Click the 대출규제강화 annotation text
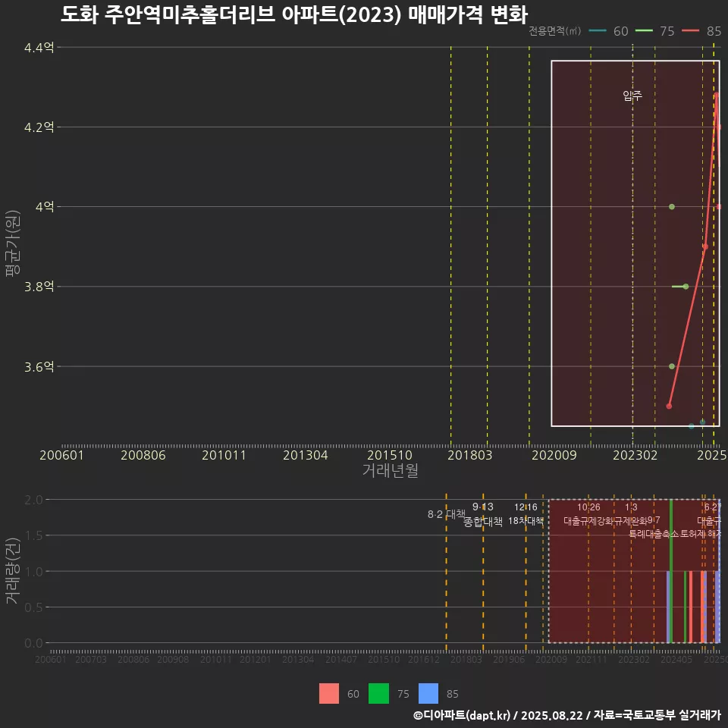The height and width of the screenshot is (728, 728). coord(588,521)
